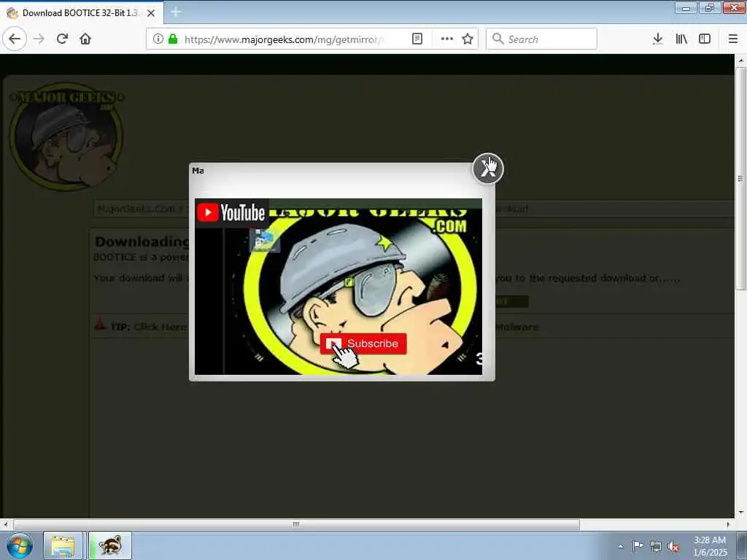Click the forward navigation arrow
747x560 pixels.
[x=39, y=39]
